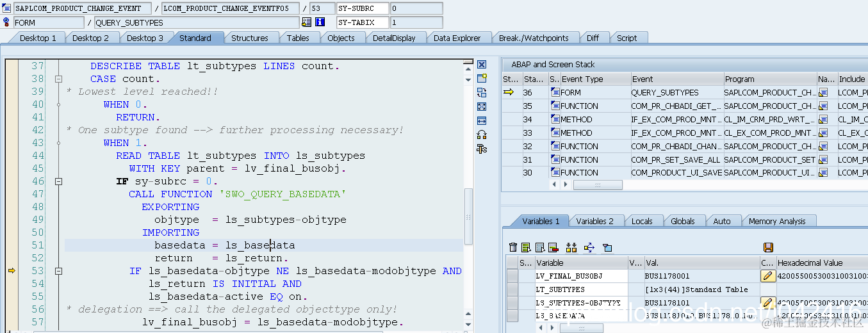Image resolution: width=868 pixels, height=333 pixels.
Task: Click the navigation icon in stack row 36
Action: pos(824,93)
